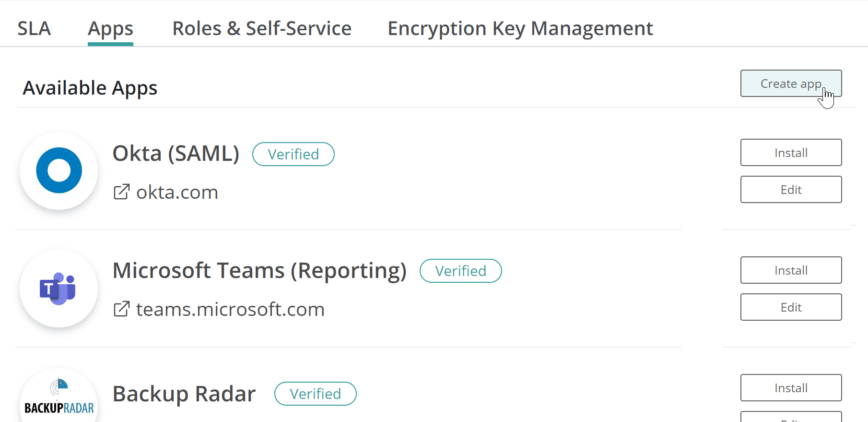Select the Apps tab
This screenshot has width=868, height=422.
110,28
